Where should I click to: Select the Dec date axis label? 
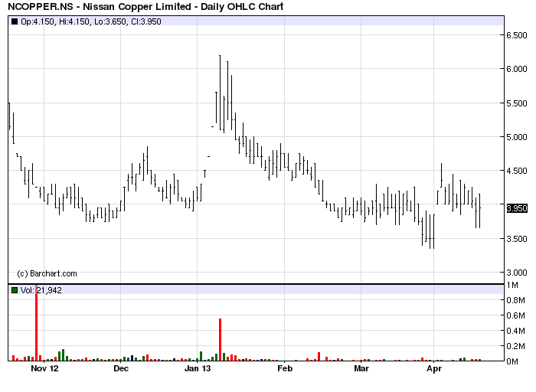[121, 368]
